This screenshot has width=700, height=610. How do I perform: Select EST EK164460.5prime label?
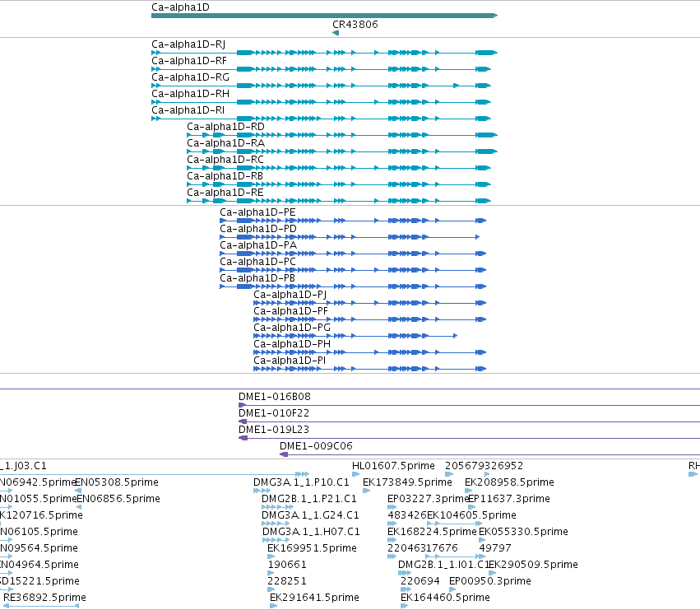pos(445,598)
